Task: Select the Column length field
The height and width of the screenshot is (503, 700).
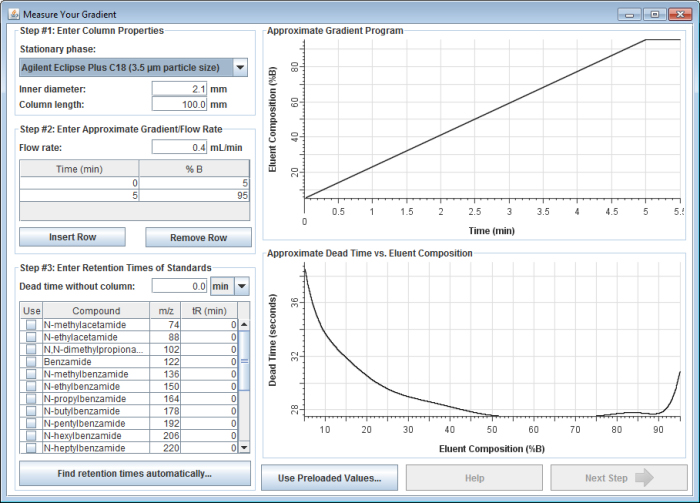Action: (179, 104)
